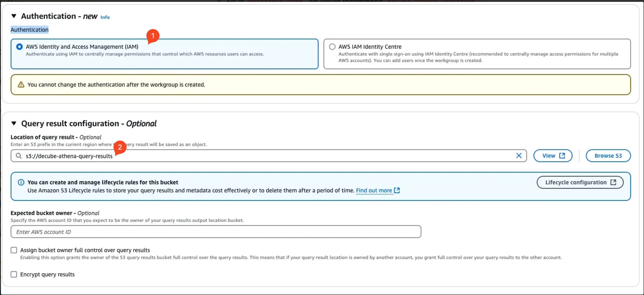Clear the S3 location with the X icon

coord(519,156)
